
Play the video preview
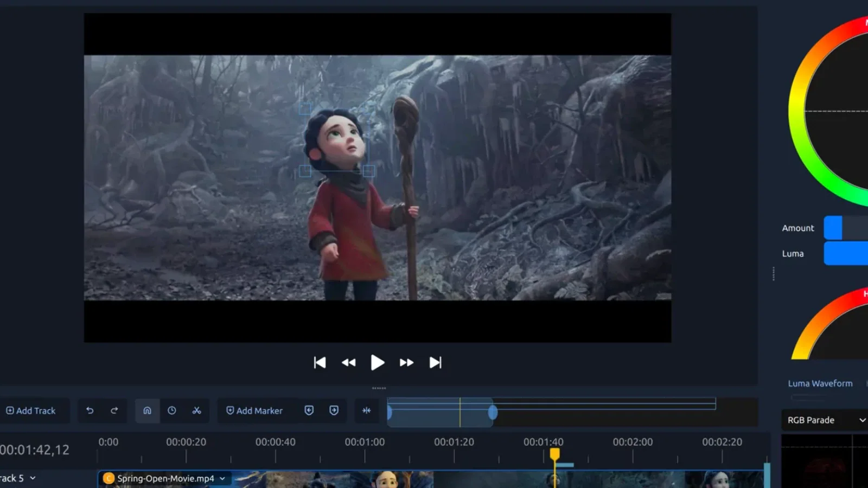point(378,362)
